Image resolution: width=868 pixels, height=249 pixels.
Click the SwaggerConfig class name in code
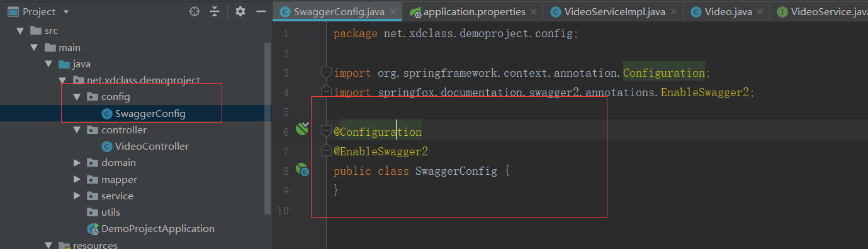tap(456, 171)
